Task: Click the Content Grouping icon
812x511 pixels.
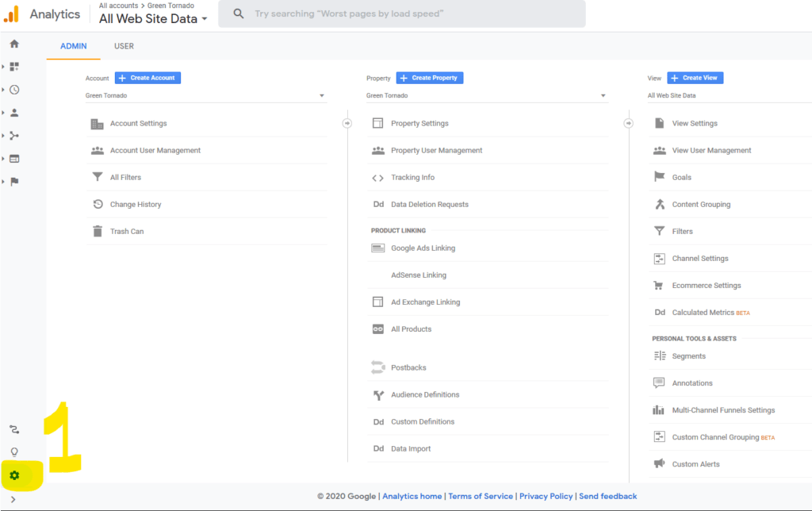Action: pos(660,204)
